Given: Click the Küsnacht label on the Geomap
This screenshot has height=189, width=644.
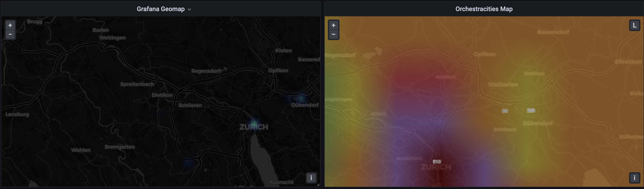Looking at the screenshot, I should 282,182.
